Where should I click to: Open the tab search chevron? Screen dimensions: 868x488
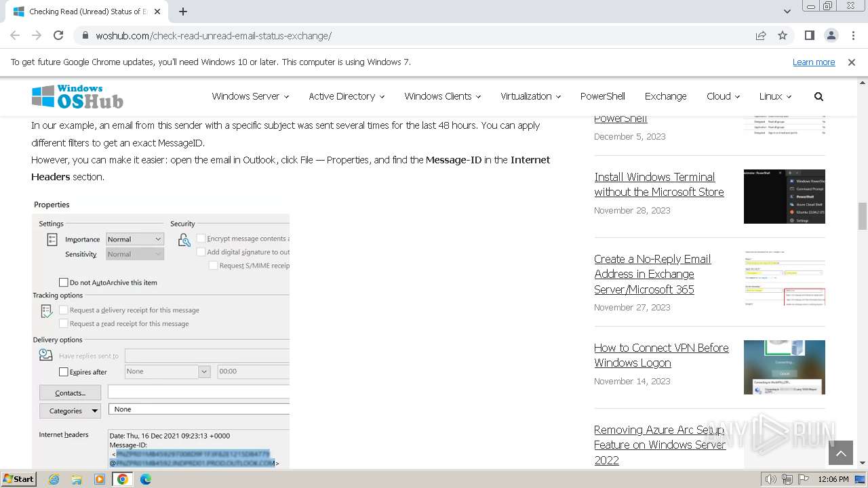(787, 12)
